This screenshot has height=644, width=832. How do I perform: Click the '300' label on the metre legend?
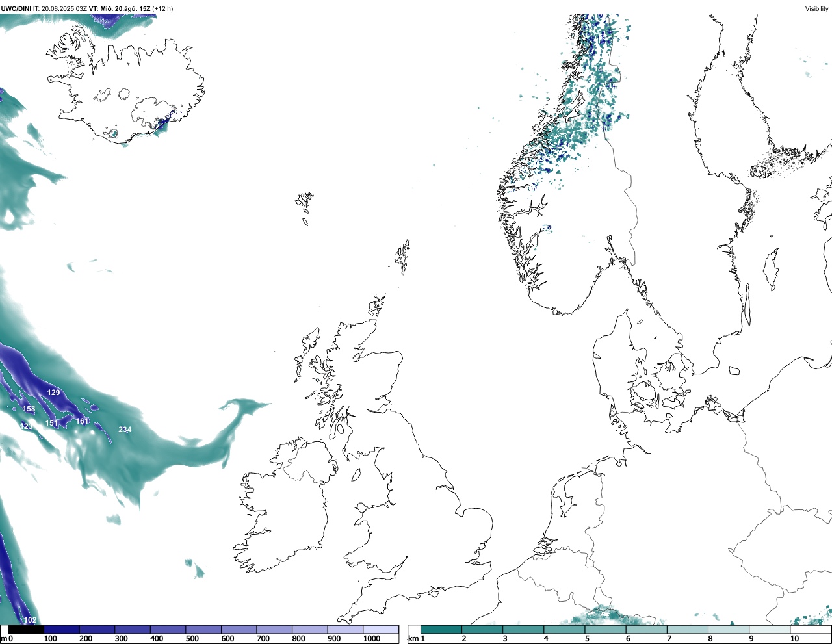point(122,639)
